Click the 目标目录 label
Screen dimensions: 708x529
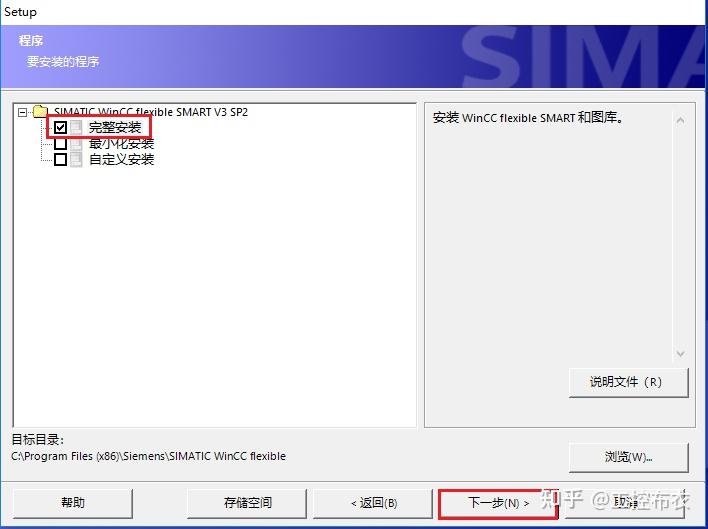click(37, 440)
